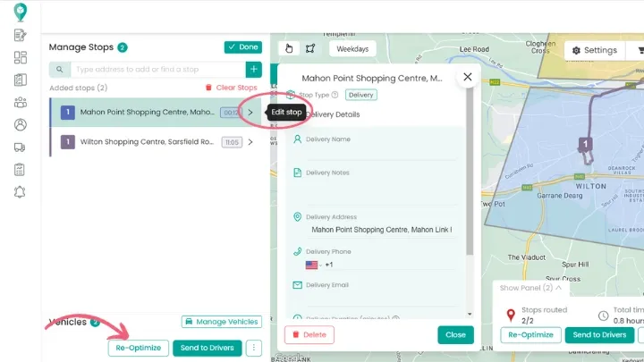Open the dashboard grid icon in sidebar
This screenshot has height=362, width=644.
[x=20, y=57]
